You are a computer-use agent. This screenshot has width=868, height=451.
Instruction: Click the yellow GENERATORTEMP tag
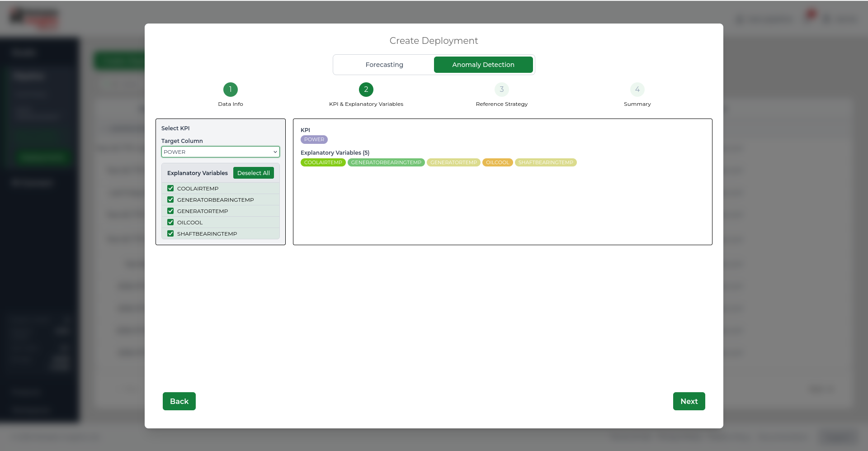tap(453, 162)
